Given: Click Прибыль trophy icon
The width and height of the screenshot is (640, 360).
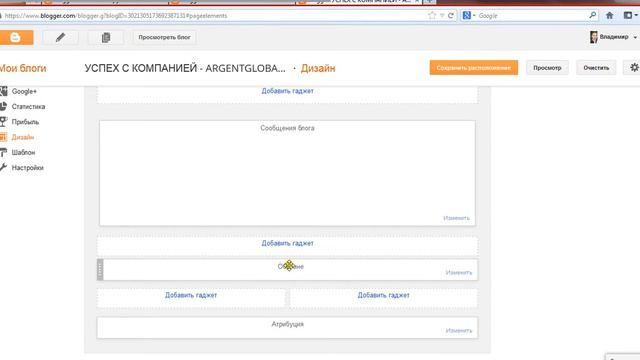Looking at the screenshot, I should coord(4,122).
